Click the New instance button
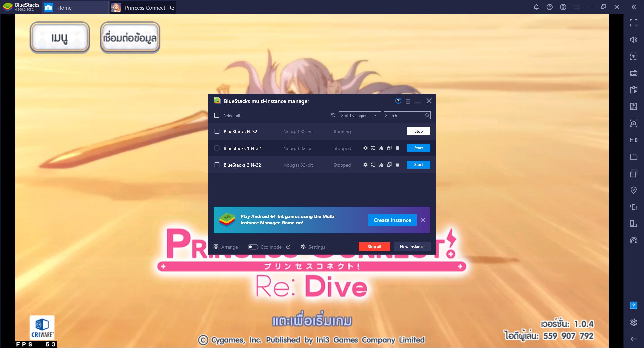 [412, 247]
